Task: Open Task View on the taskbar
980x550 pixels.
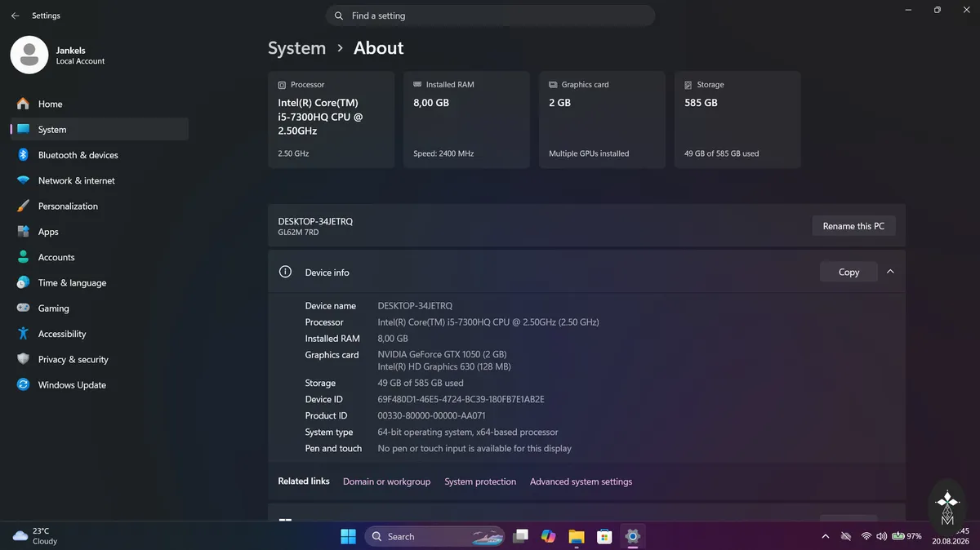Action: [520, 536]
